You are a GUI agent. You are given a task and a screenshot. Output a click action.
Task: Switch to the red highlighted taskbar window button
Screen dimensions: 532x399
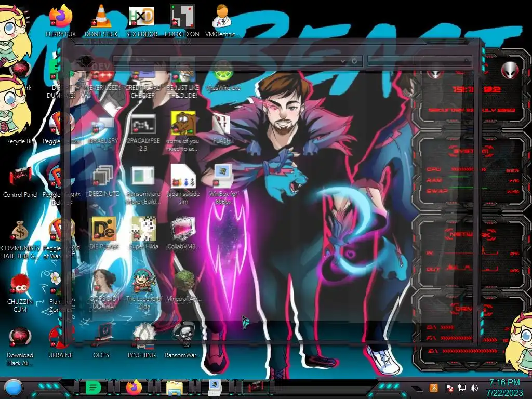(256, 388)
